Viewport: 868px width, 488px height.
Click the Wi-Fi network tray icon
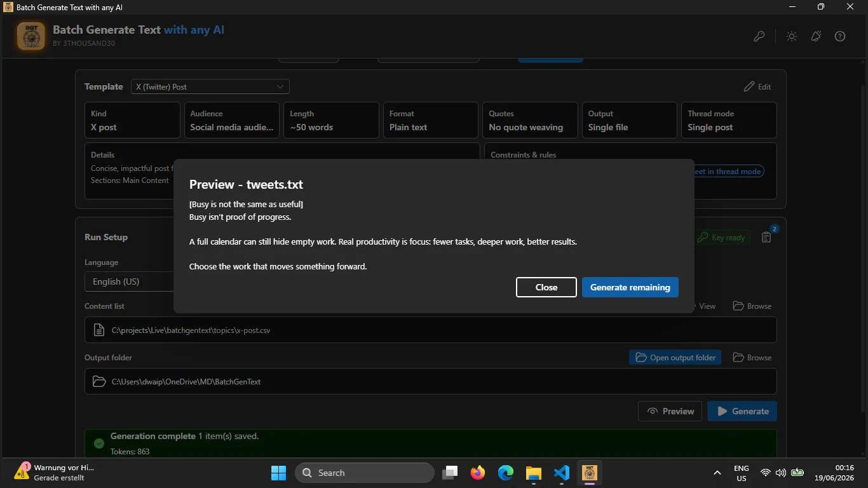point(766,473)
